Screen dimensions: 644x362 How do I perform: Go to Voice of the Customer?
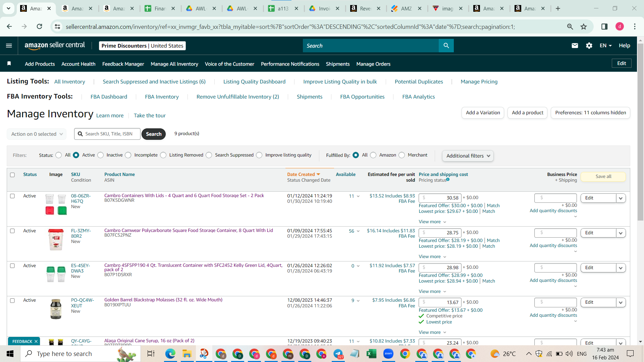(x=229, y=64)
